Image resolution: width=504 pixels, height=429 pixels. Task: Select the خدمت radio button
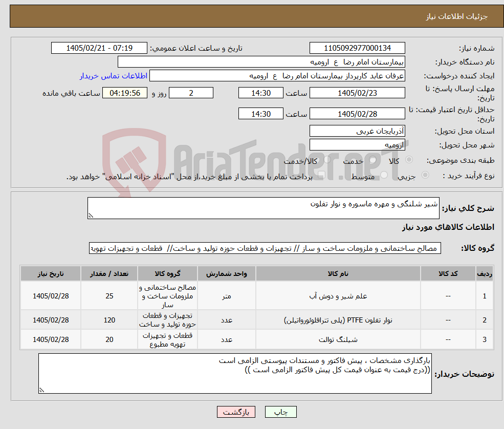(373, 160)
